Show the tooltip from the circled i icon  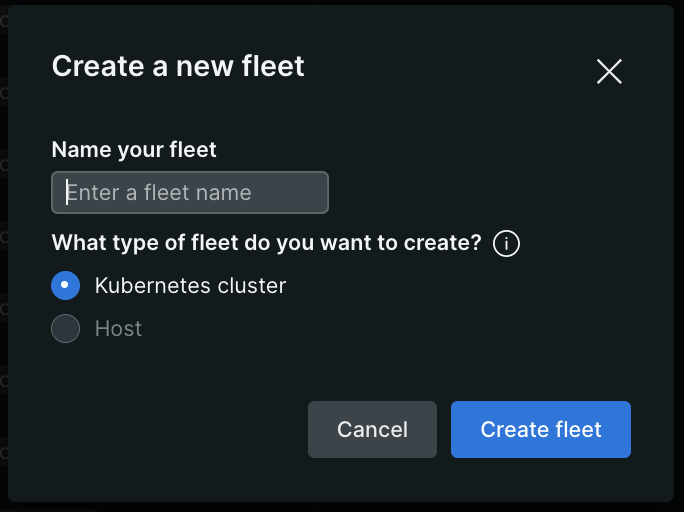pos(507,243)
